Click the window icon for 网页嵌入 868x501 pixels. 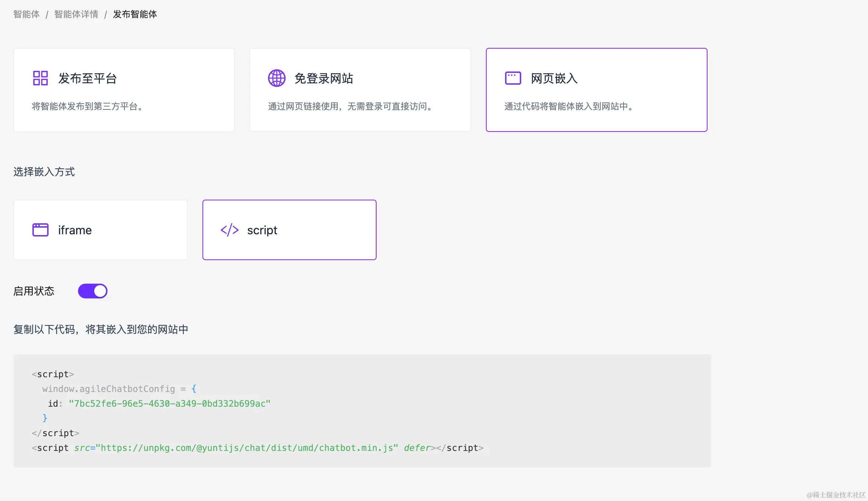513,78
